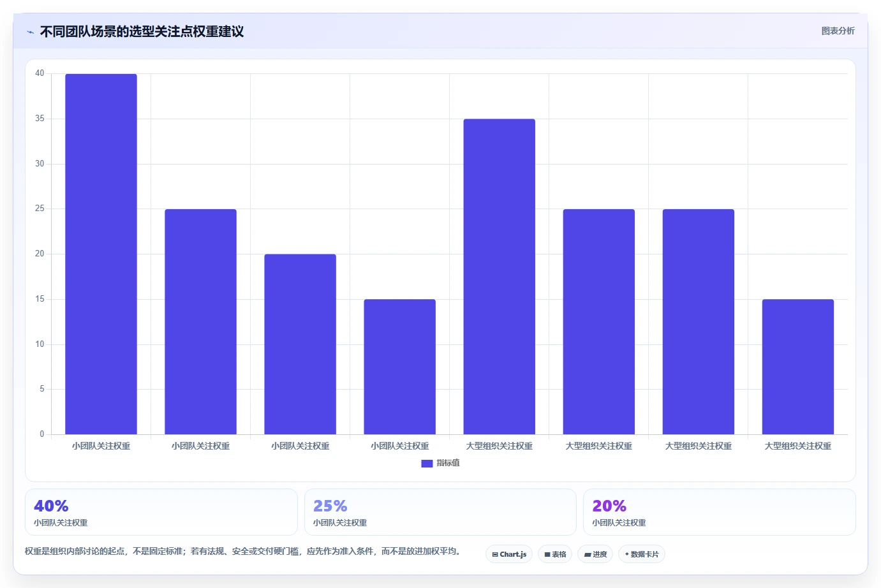Click the 小团队 bar with value 15

tap(399, 367)
